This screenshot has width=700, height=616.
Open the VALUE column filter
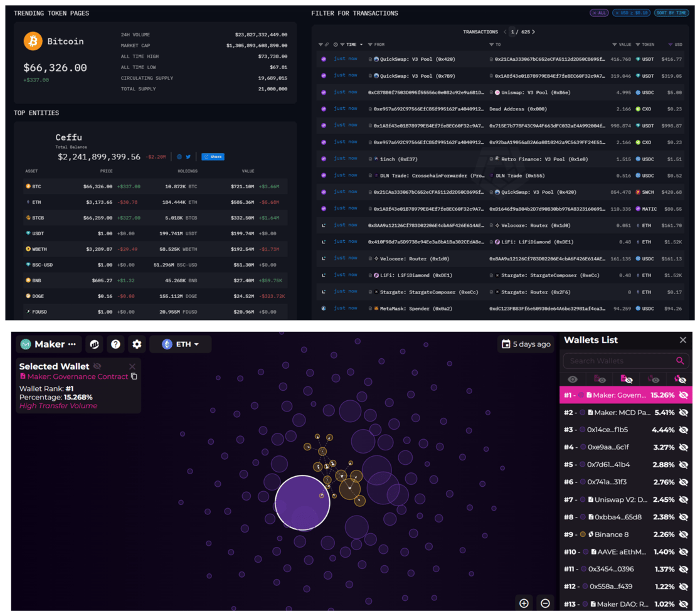tap(614, 45)
